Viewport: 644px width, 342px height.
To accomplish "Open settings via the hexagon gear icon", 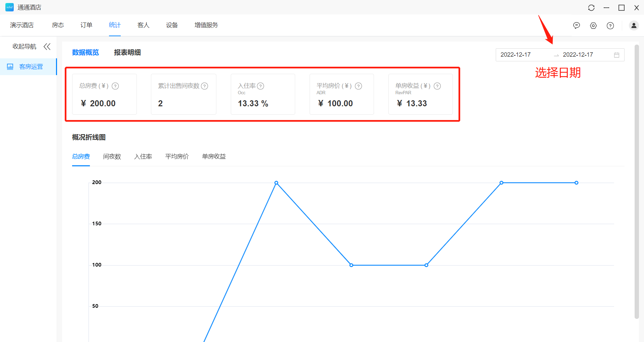I will point(593,25).
